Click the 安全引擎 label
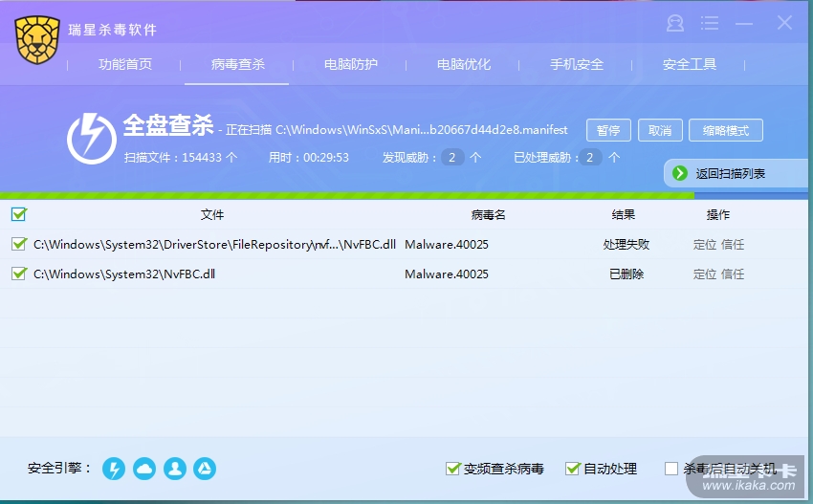This screenshot has width=813, height=504. [59, 469]
